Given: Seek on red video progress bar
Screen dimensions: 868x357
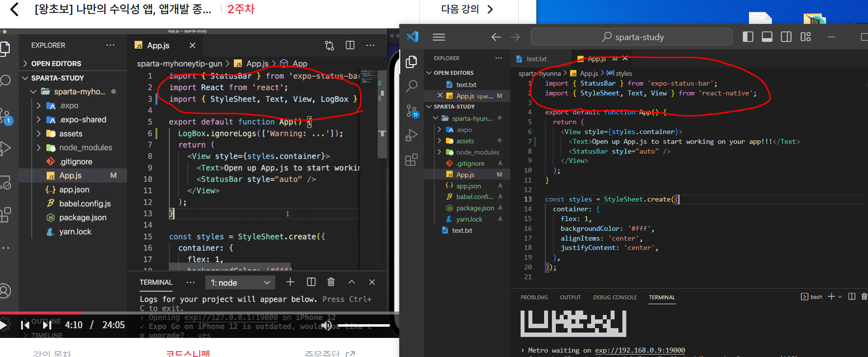Looking at the screenshot, I should 200,312.
